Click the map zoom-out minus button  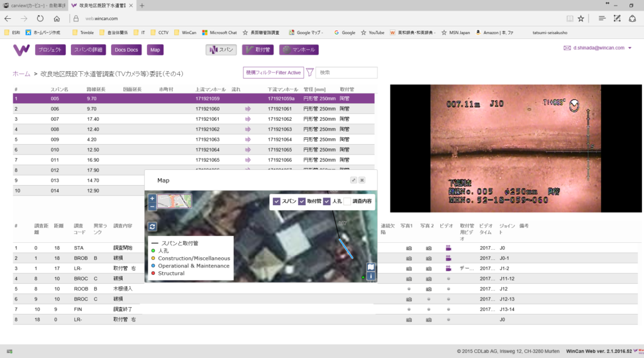tap(152, 206)
